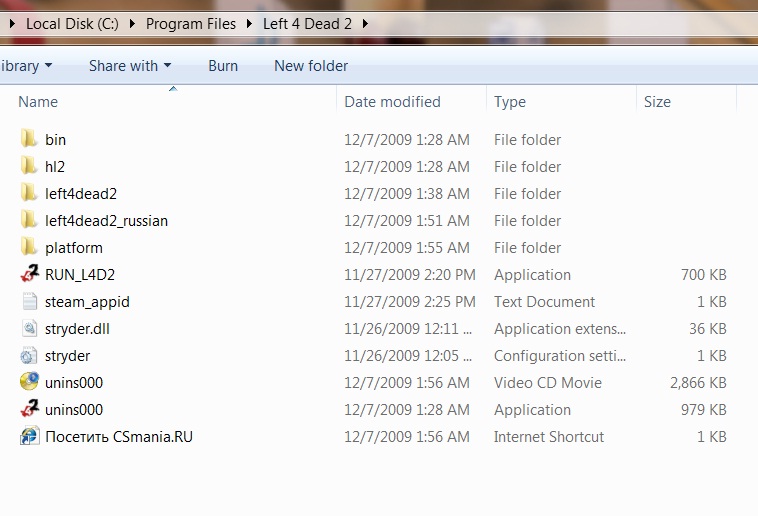Expand breadcrumb arrow after Local Disk (C:)
Image resolution: width=758 pixels, height=516 pixels.
(132, 23)
